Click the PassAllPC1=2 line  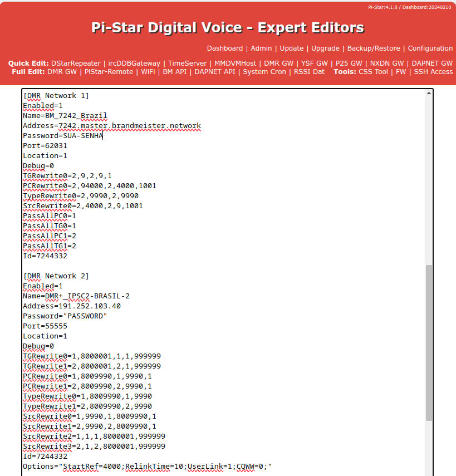pyautogui.click(x=50, y=236)
